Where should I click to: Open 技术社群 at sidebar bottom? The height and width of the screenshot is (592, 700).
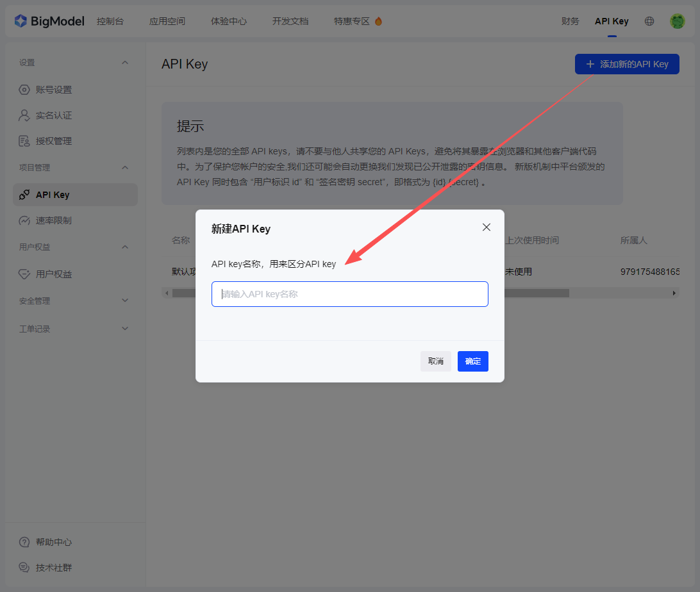click(x=54, y=568)
